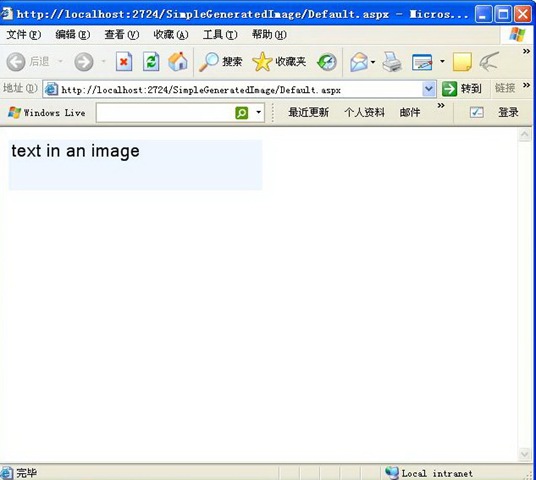
Task: Click the grey bird Messenger icon
Action: coord(489,62)
